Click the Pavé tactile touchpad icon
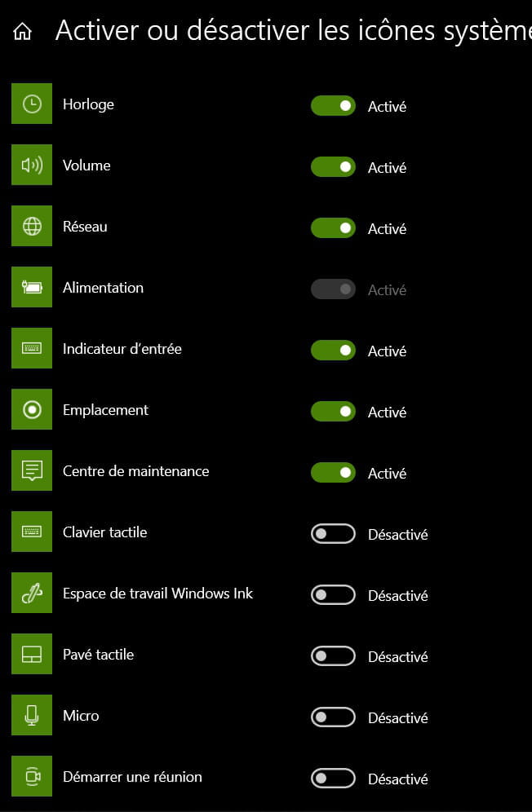Viewport: 532px width, 812px height. coord(32,654)
